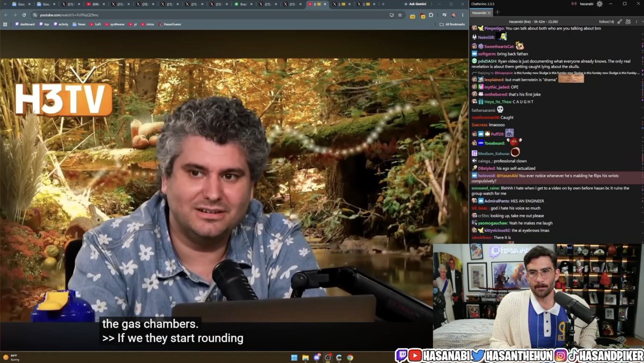Open new browser tab
The image size is (644, 363).
[x=383, y=4]
